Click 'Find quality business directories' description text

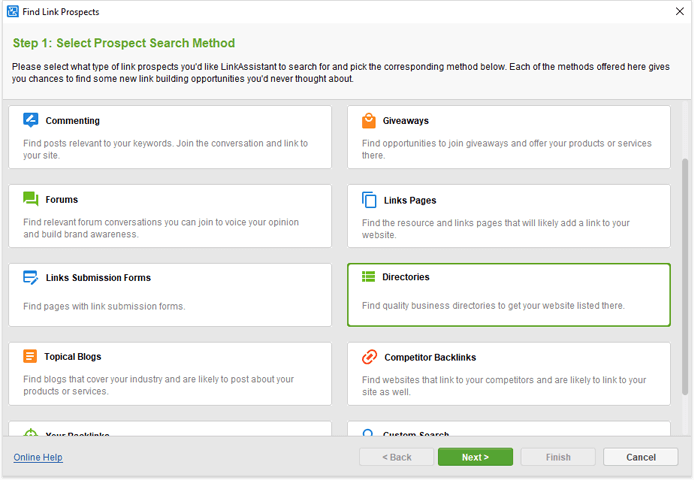coord(493,306)
